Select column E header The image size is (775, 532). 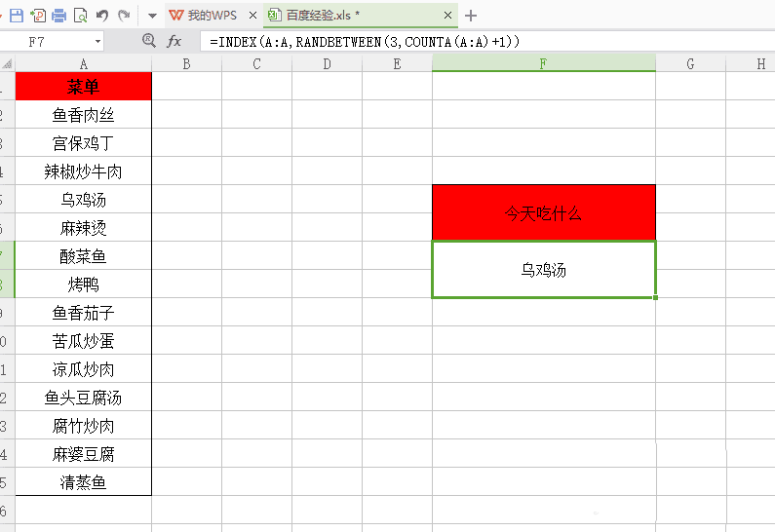point(397,63)
